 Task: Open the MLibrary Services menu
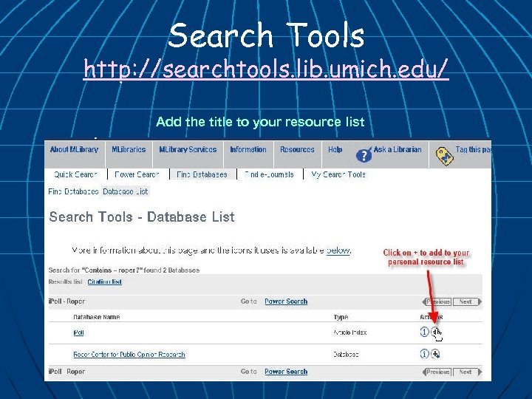coord(188,149)
